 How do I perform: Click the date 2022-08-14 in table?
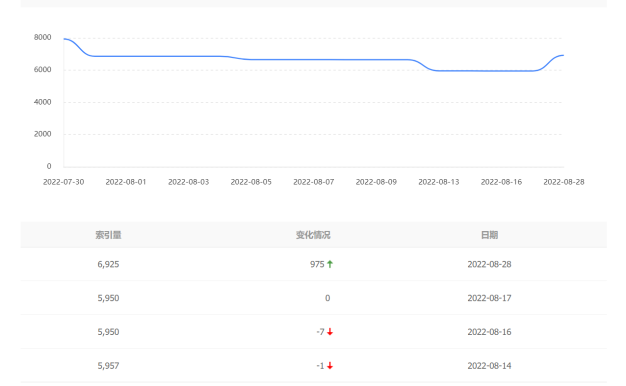pos(489,366)
